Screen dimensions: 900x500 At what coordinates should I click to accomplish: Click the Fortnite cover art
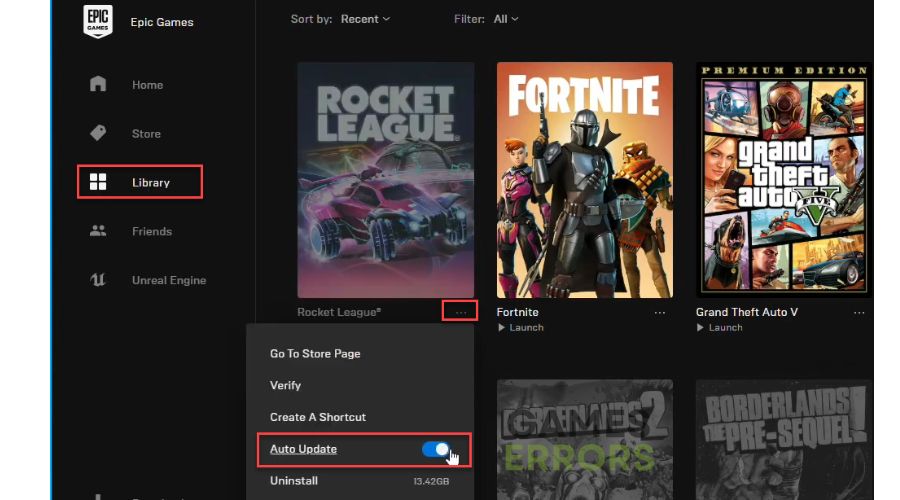click(584, 180)
